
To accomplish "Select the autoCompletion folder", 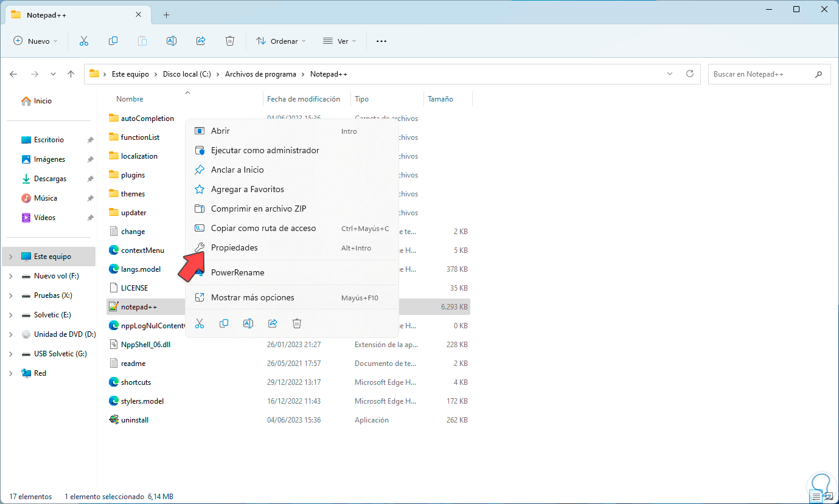I will 146,118.
